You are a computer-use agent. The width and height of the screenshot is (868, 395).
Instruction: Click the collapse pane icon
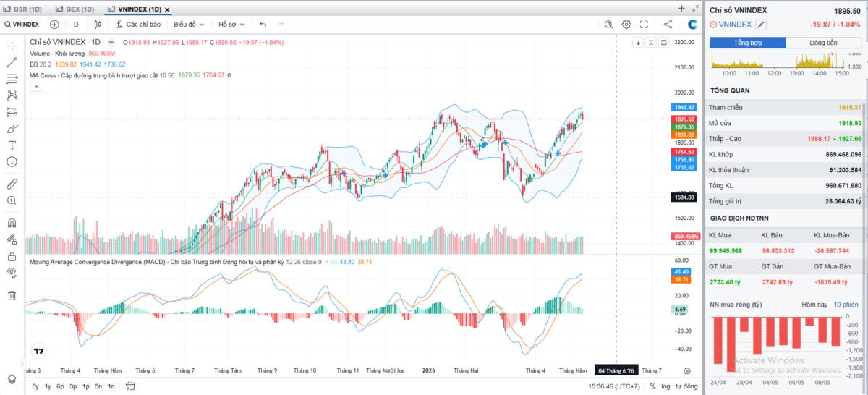tap(651, 42)
